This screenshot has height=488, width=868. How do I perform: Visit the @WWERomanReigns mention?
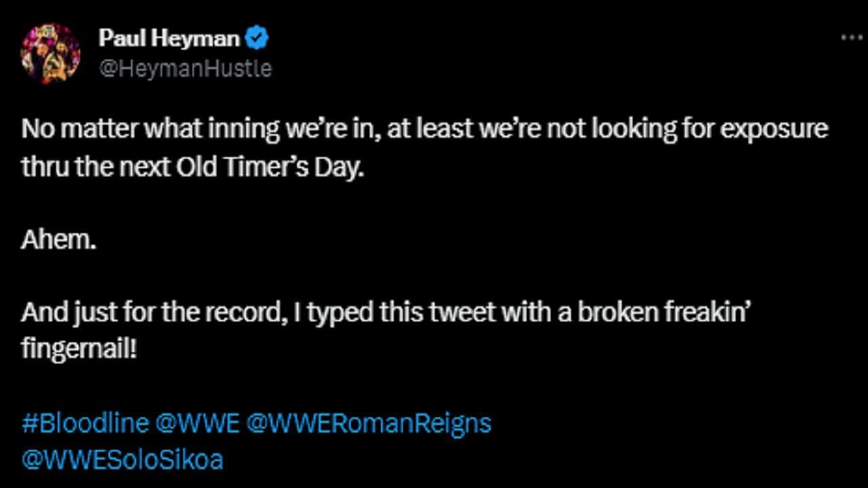tap(369, 424)
